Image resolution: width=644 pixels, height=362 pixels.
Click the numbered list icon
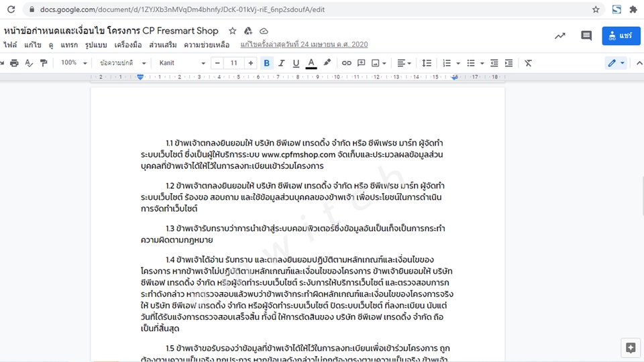[x=447, y=63]
